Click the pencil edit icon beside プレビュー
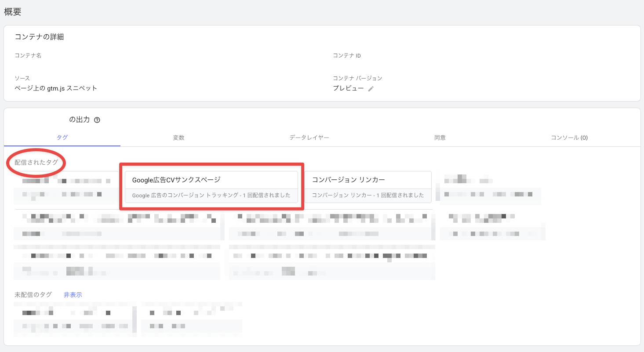The width and height of the screenshot is (644, 352). coord(371,89)
